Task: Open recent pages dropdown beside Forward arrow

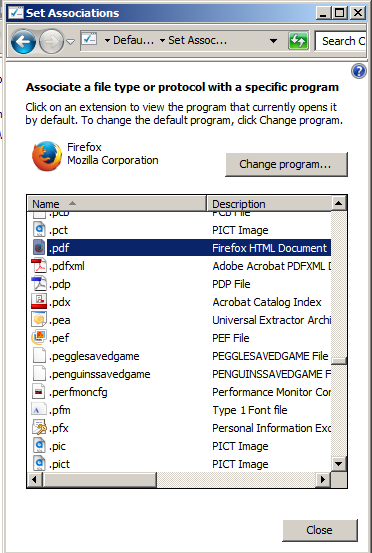Action: [71, 42]
